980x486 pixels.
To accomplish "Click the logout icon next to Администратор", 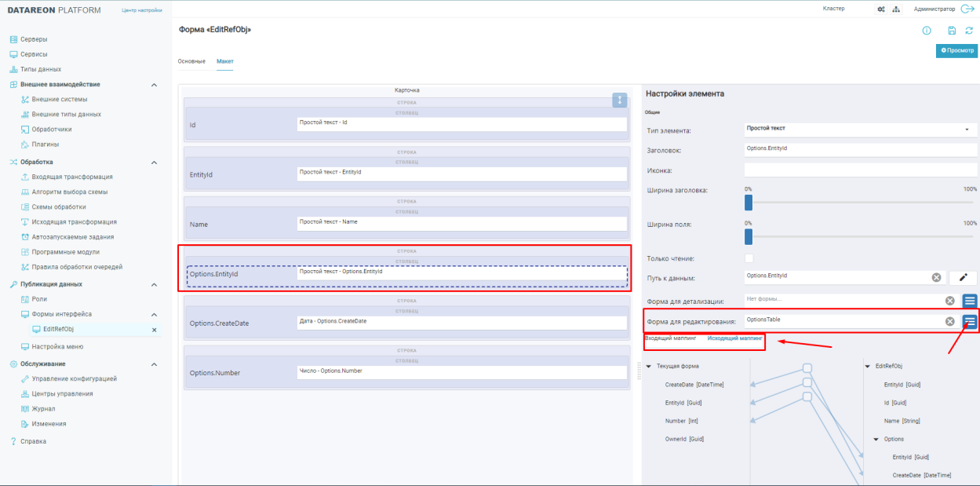I will tap(967, 9).
